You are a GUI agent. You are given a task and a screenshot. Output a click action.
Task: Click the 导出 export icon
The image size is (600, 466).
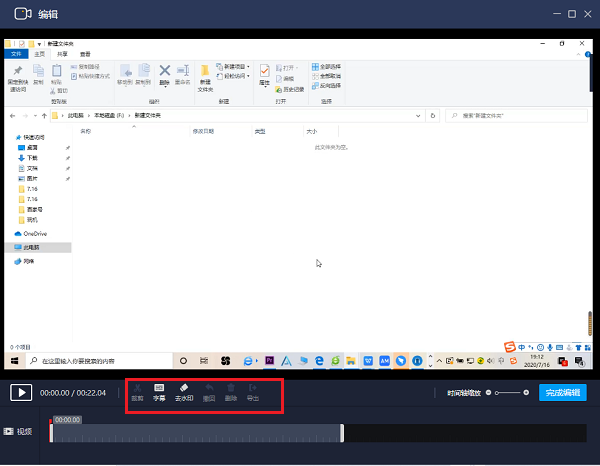tap(253, 393)
